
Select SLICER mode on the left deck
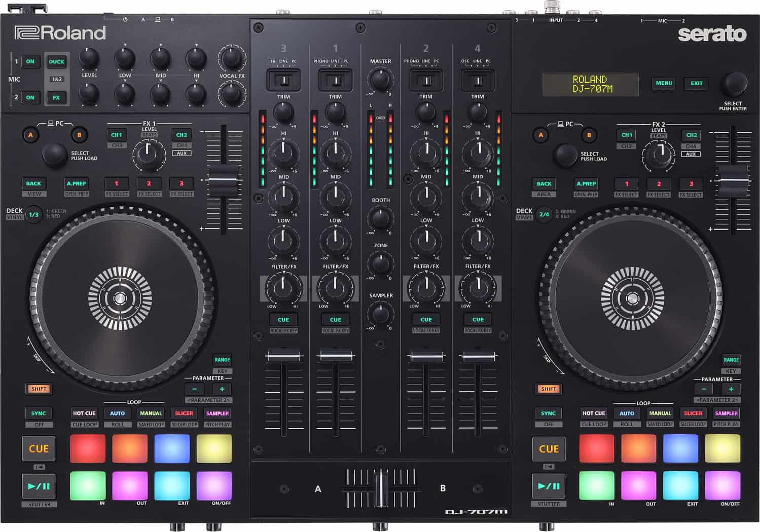point(184,413)
